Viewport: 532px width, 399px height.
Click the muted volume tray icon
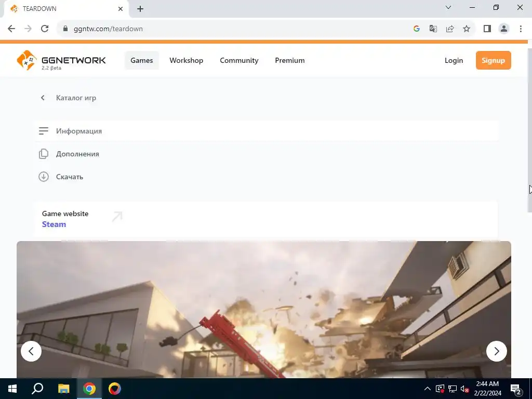coord(464,389)
